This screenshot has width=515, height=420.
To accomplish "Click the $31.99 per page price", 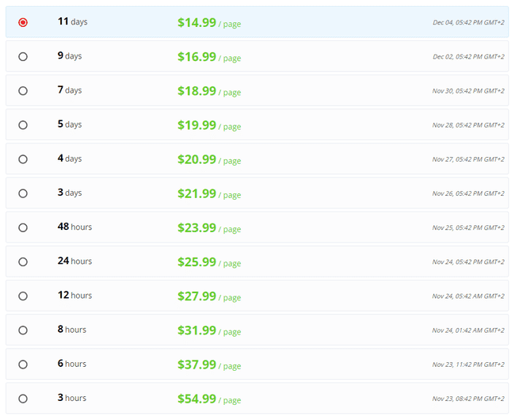I will pyautogui.click(x=209, y=330).
